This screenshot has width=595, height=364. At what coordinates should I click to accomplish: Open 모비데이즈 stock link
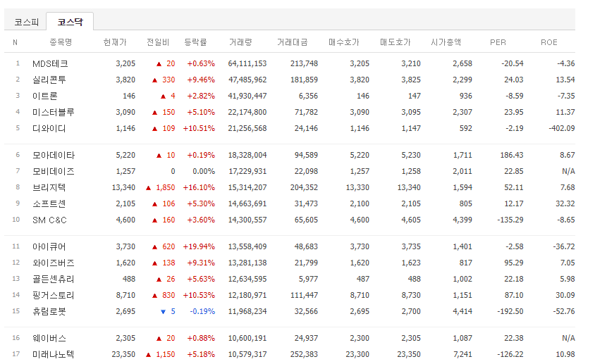coord(54,171)
